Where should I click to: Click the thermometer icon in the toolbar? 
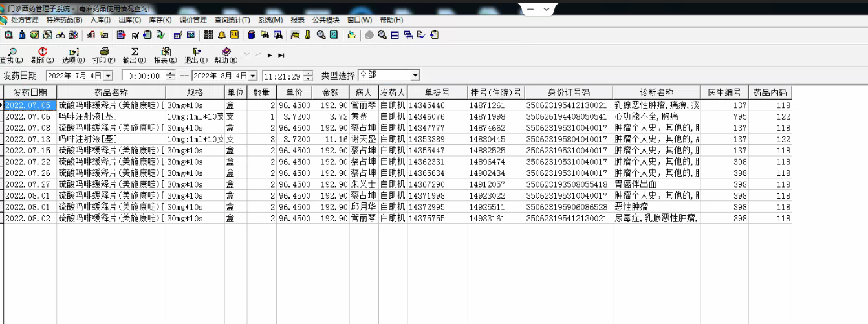(307, 35)
